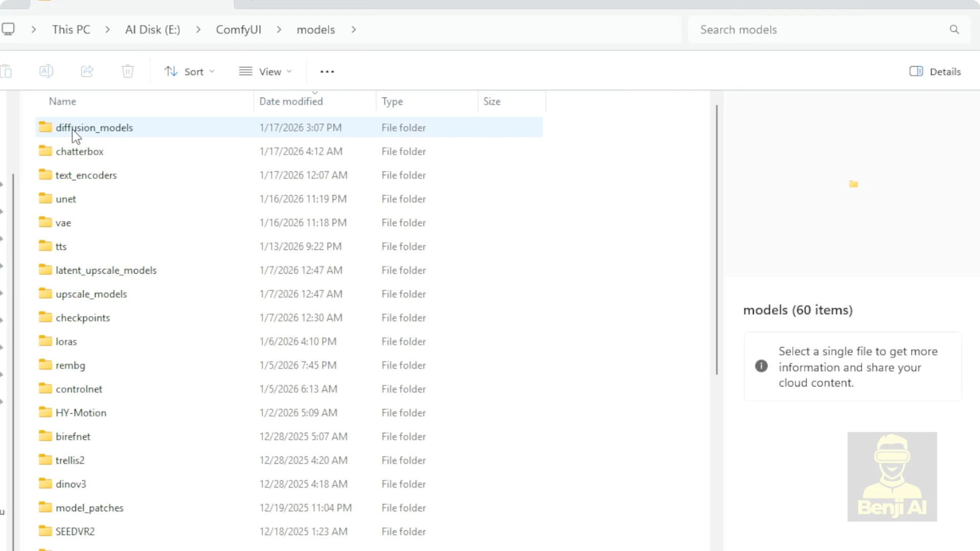The height and width of the screenshot is (551, 980).
Task: Open the checkpoints folder icon
Action: [45, 317]
